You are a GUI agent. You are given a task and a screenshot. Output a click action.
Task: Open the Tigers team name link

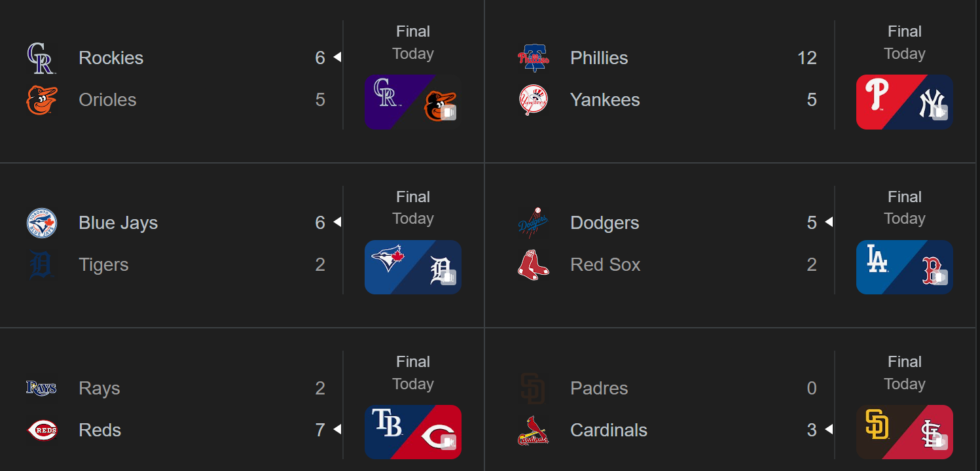103,265
